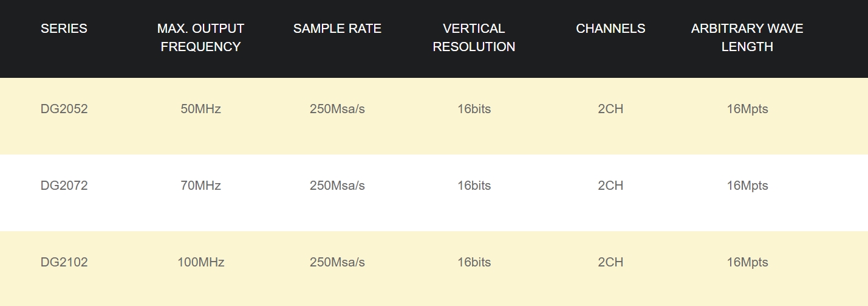Click DG2052's 2CH channels value

[x=610, y=110]
